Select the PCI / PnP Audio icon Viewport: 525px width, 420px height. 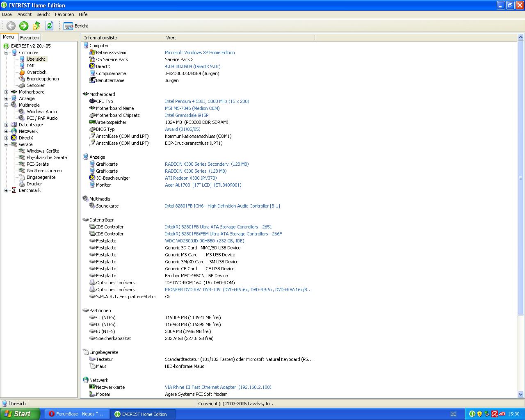[22, 118]
